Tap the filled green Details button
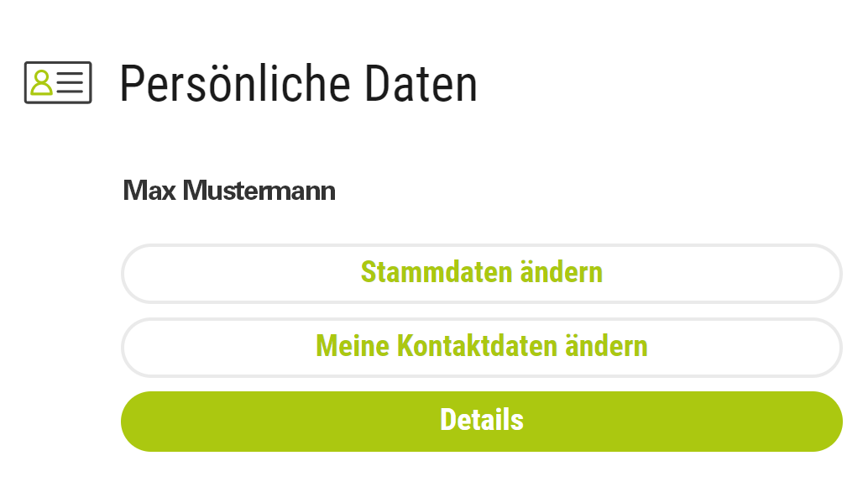This screenshot has height=503, width=868. point(481,421)
